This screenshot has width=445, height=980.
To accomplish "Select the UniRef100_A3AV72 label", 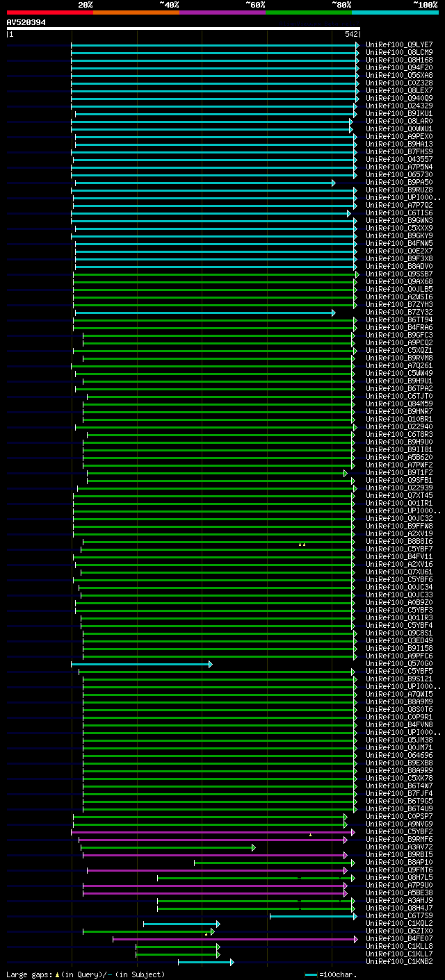I will pos(399,847).
